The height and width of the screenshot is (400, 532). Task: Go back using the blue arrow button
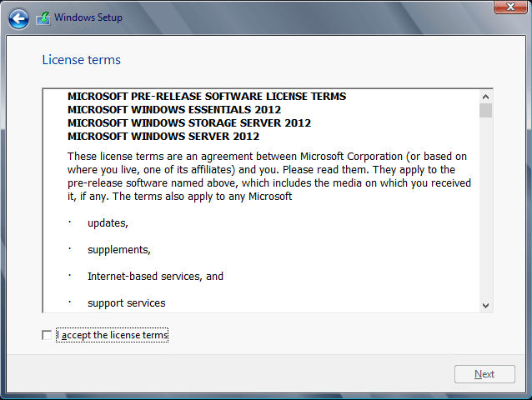[18, 18]
